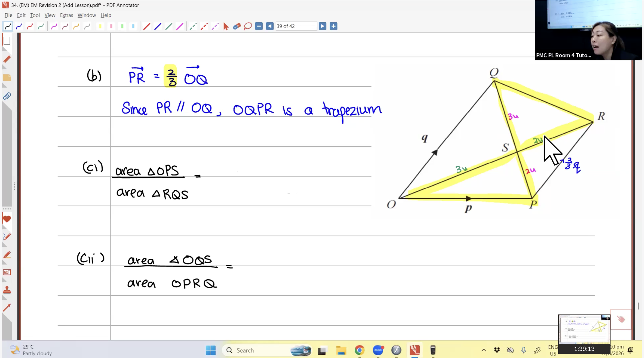
Task: Go to the previous page
Action: 270,26
